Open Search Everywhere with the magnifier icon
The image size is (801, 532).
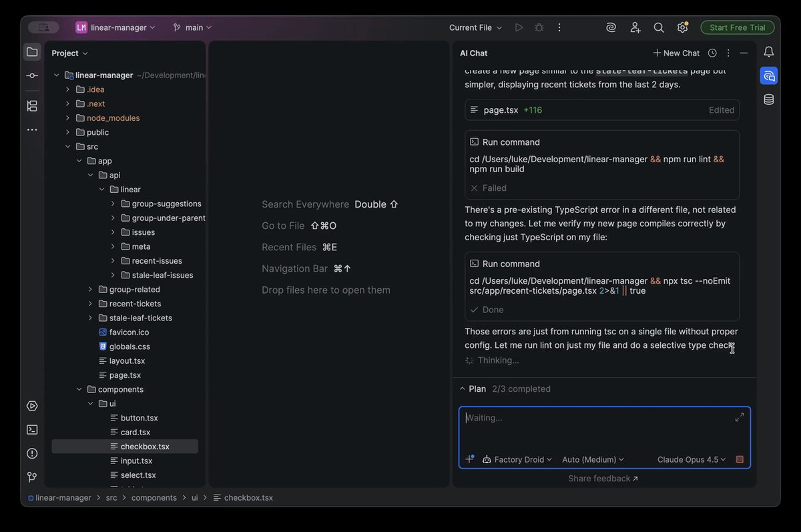click(x=658, y=27)
